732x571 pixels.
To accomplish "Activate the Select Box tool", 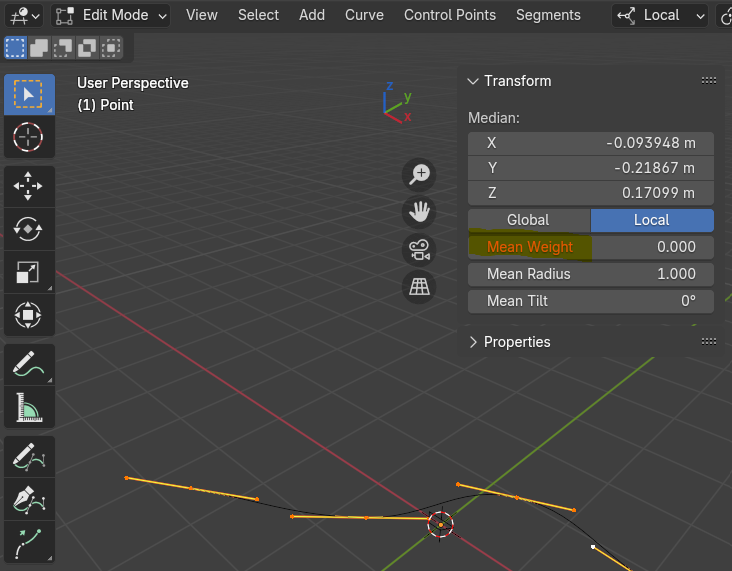I will tap(29, 94).
